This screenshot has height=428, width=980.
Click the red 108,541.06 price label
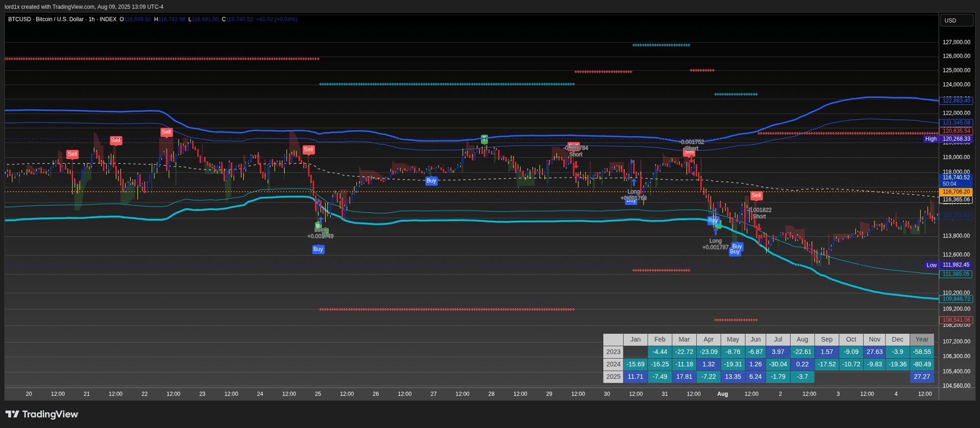click(x=956, y=320)
